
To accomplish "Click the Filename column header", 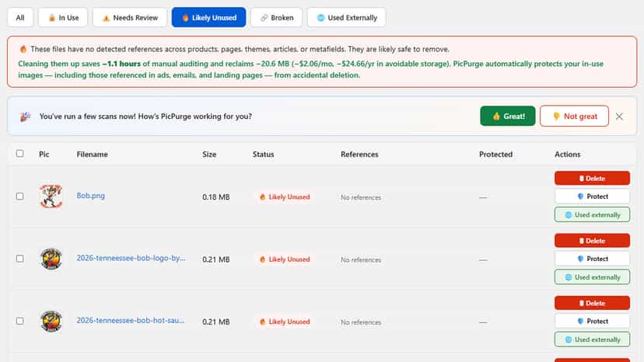I will point(92,155).
